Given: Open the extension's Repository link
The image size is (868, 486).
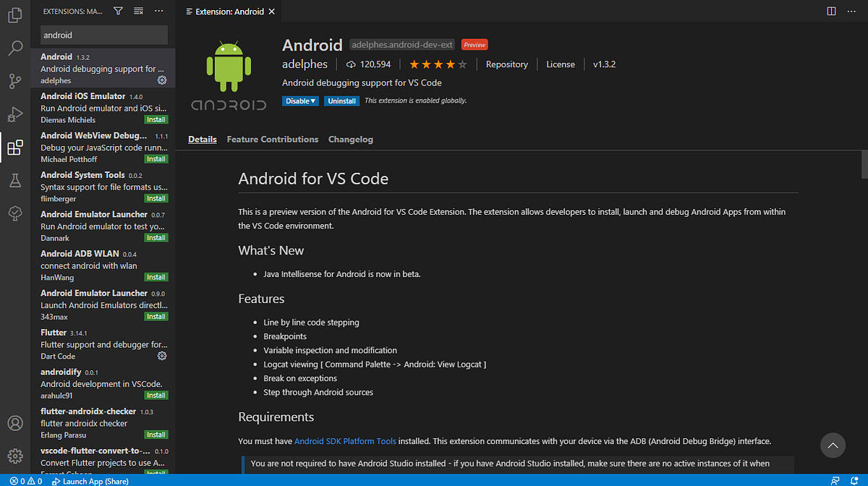Looking at the screenshot, I should click(506, 64).
